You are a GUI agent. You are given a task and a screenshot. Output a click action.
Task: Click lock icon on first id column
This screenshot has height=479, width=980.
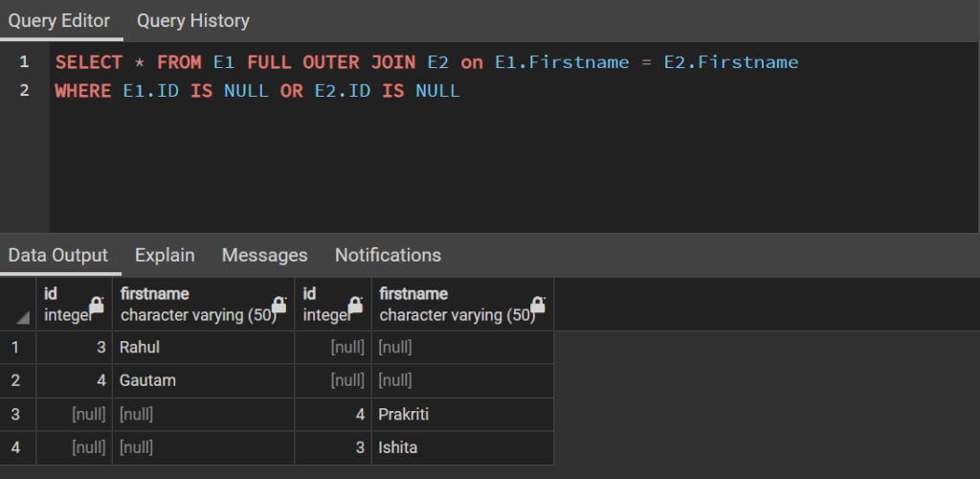[97, 306]
